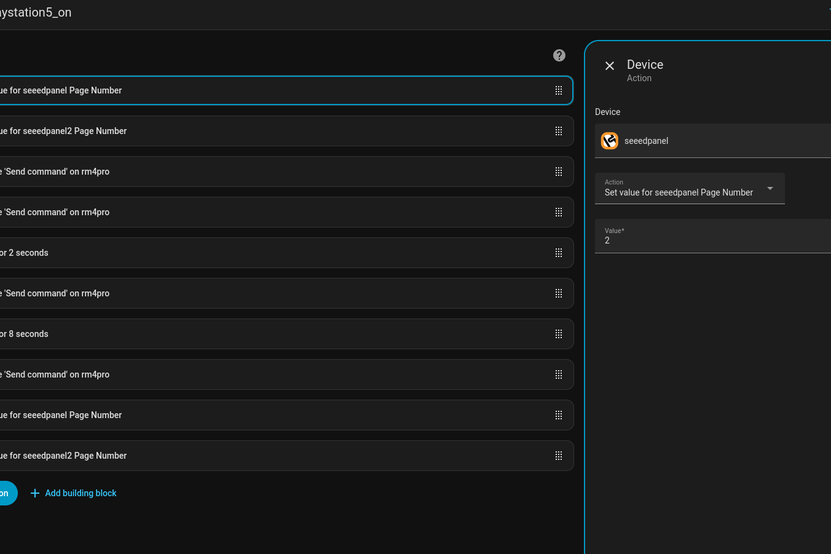Screen dimensions: 831x554
Task: Click drag handle of first rm4pro Send command row
Action: pyautogui.click(x=558, y=172)
